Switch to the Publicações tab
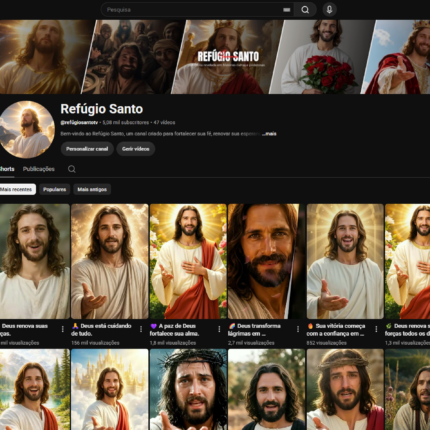The height and width of the screenshot is (430, 430). tap(39, 169)
